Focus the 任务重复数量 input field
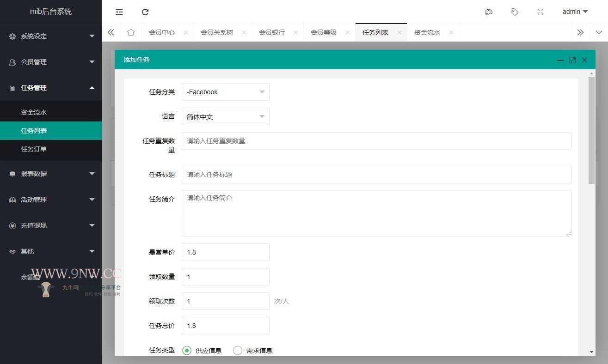608x364 pixels. [x=376, y=141]
